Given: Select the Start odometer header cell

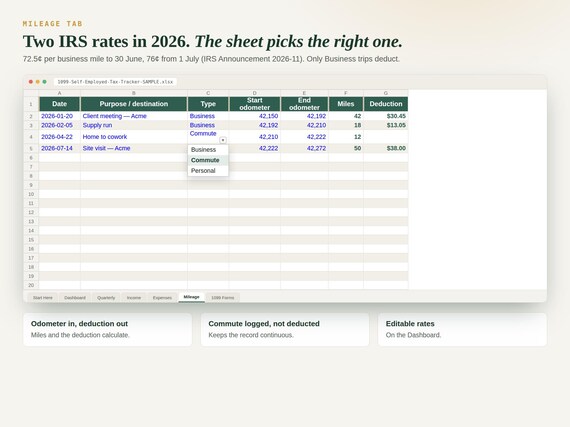Looking at the screenshot, I should click(x=255, y=104).
